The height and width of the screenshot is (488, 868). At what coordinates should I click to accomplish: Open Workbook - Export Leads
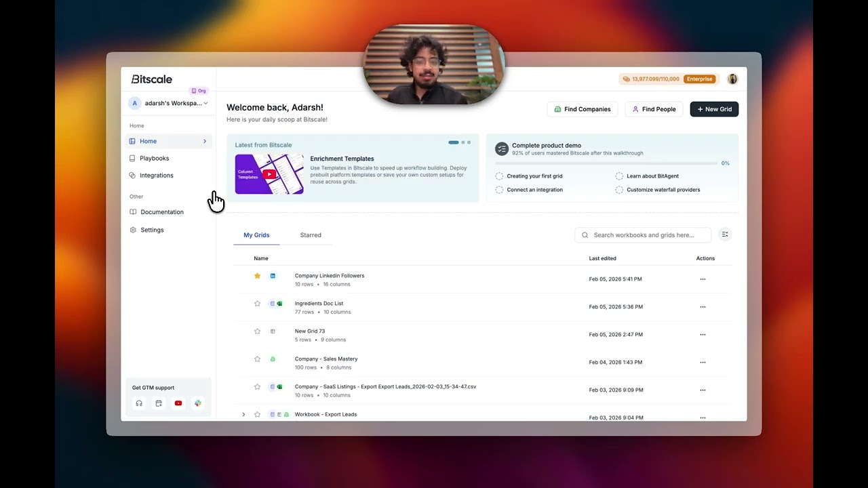(x=325, y=415)
